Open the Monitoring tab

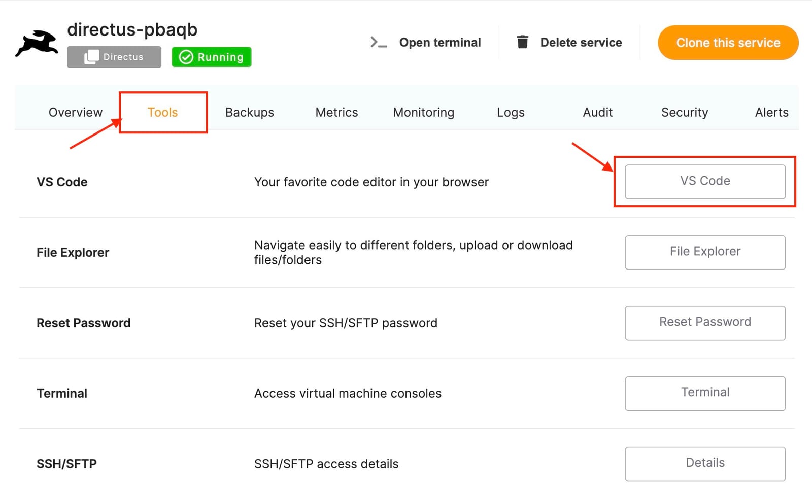point(423,112)
